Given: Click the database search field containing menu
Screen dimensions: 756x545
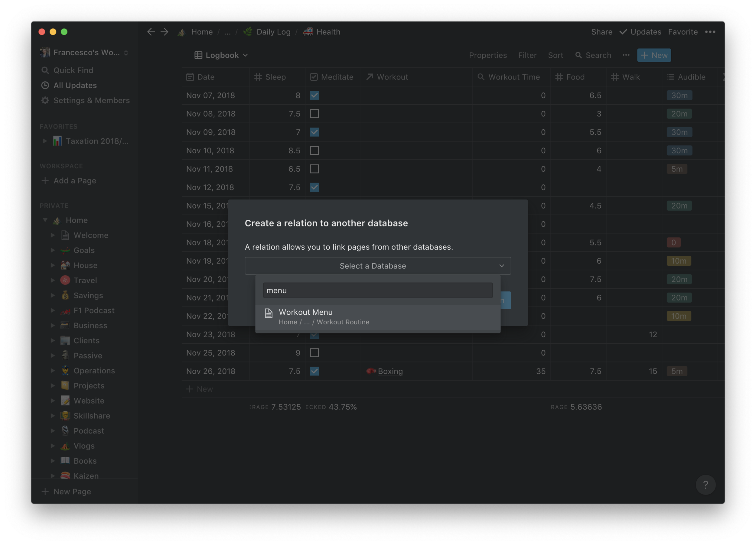Looking at the screenshot, I should pos(378,290).
